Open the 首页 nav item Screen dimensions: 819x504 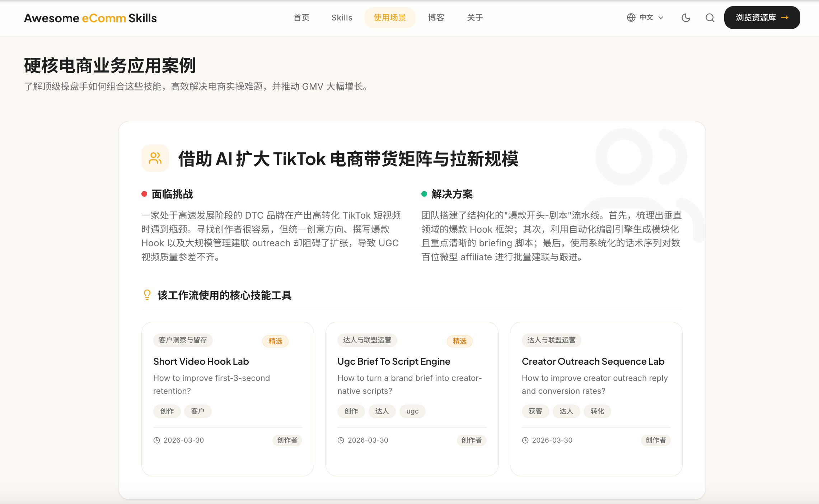pyautogui.click(x=301, y=18)
